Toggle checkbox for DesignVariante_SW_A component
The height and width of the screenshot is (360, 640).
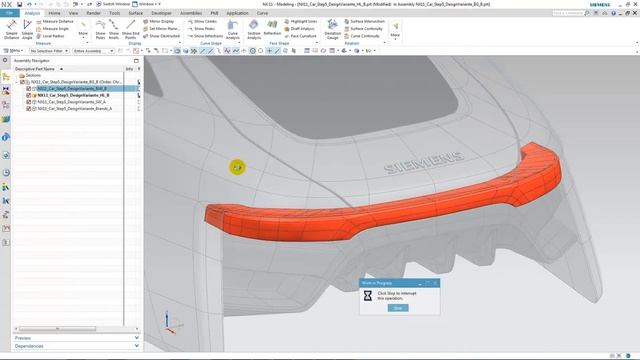click(x=29, y=102)
